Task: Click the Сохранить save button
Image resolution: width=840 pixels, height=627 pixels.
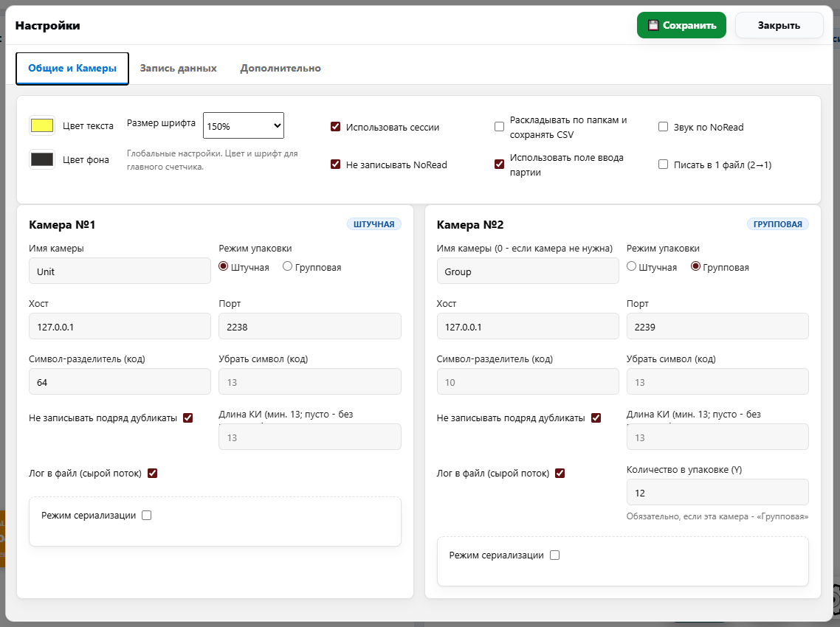Action: tap(681, 25)
